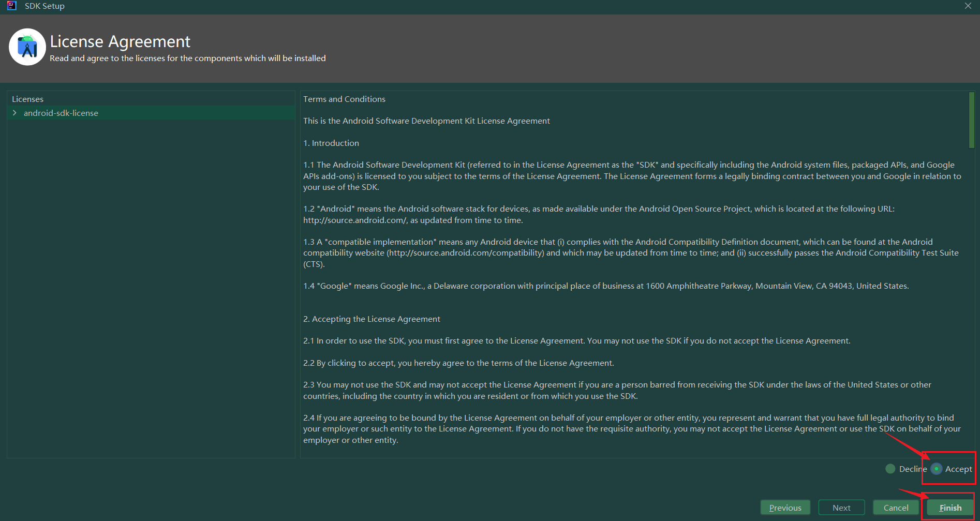Click the IntelliJ icon in title bar
Viewport: 980px width, 521px height.
tap(12, 6)
